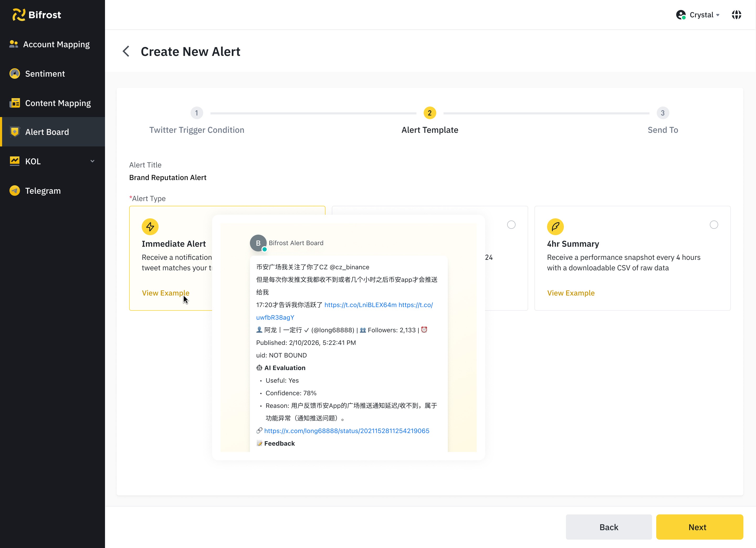Expand the KOL sidebar submenu
756x548 pixels.
[92, 161]
